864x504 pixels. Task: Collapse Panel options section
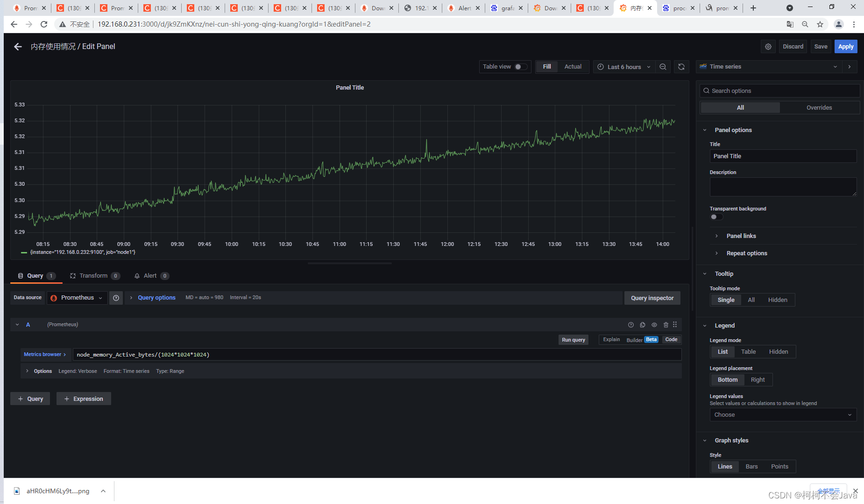[733, 130]
